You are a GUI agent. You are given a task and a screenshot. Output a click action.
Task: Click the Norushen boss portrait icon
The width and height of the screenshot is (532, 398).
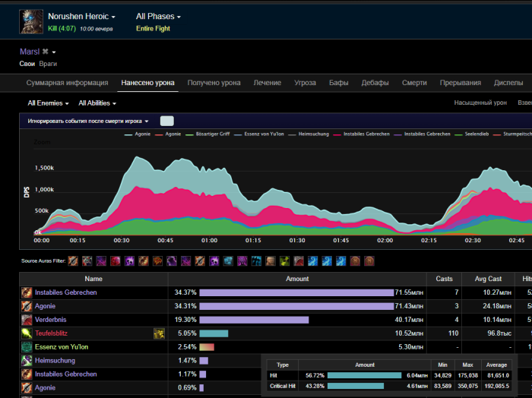tap(32, 21)
